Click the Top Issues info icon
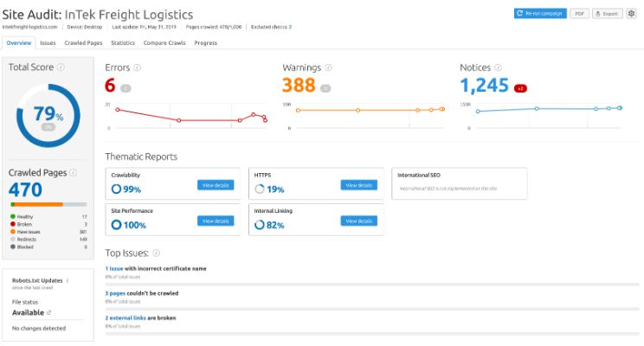644x346 pixels. coord(156,253)
